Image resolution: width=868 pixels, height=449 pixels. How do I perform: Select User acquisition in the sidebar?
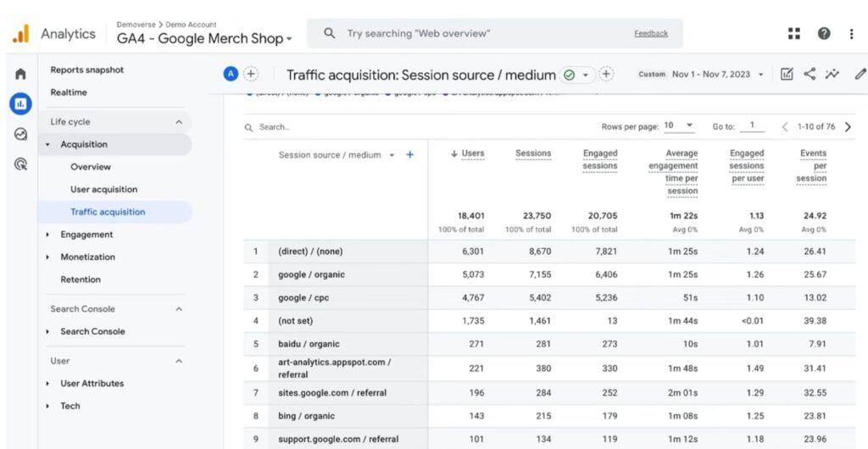pyautogui.click(x=103, y=190)
